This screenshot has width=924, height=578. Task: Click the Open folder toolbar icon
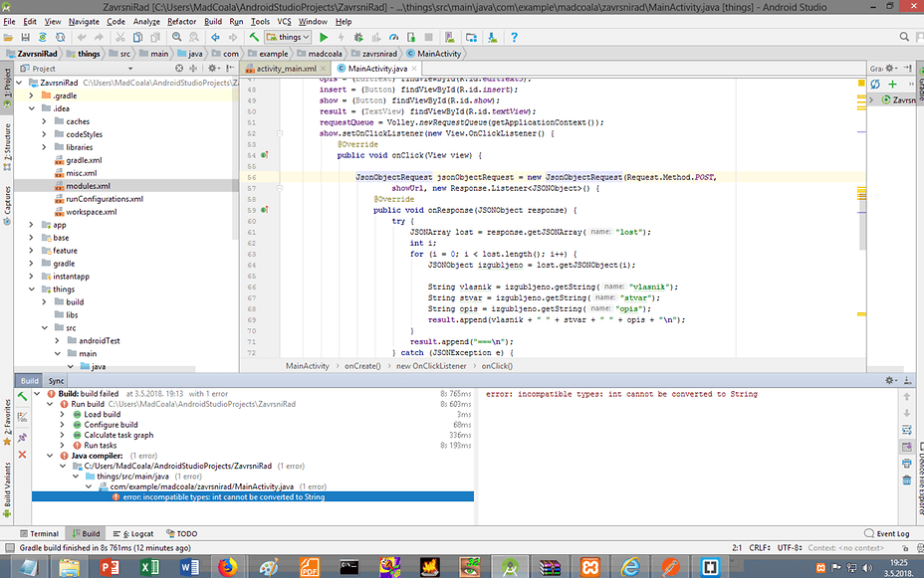click(x=8, y=37)
